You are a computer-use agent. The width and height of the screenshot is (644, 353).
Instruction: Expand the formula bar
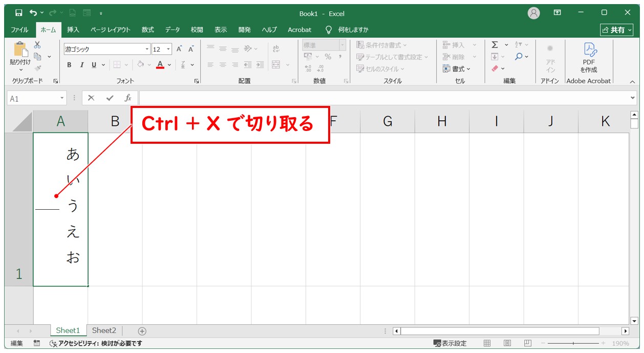pos(633,98)
